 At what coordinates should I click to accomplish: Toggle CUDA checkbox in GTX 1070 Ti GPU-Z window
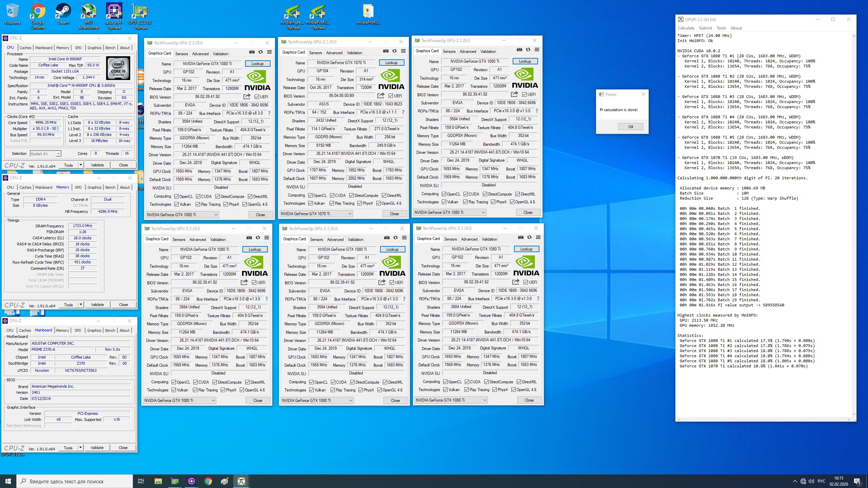point(332,196)
